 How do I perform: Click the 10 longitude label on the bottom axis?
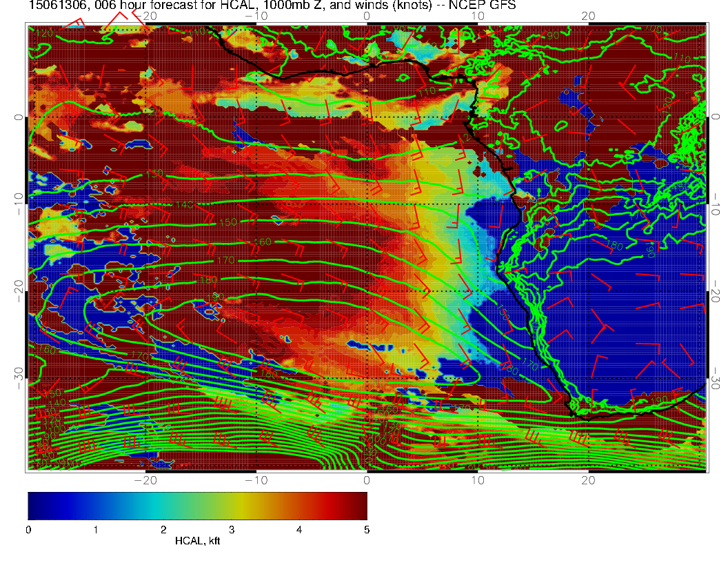point(478,480)
